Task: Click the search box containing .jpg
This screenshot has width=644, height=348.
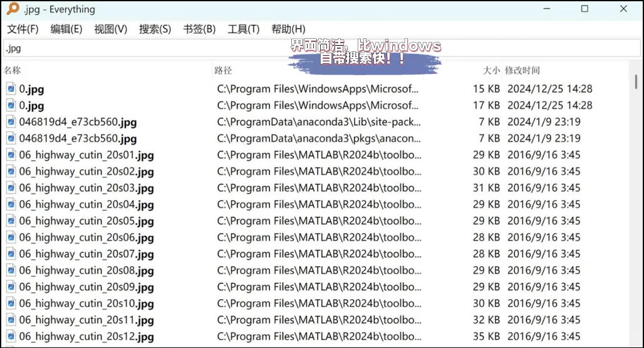Action: pos(322,48)
